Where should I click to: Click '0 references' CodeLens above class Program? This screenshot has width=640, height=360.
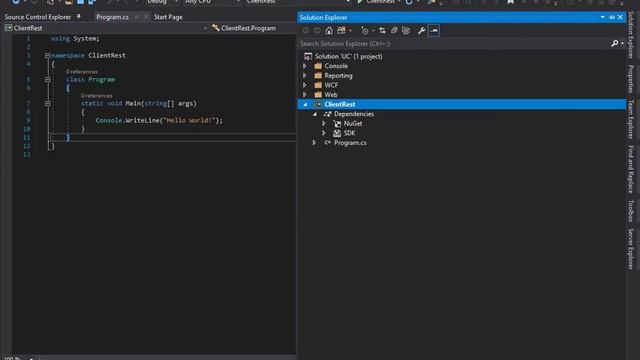(x=82, y=72)
